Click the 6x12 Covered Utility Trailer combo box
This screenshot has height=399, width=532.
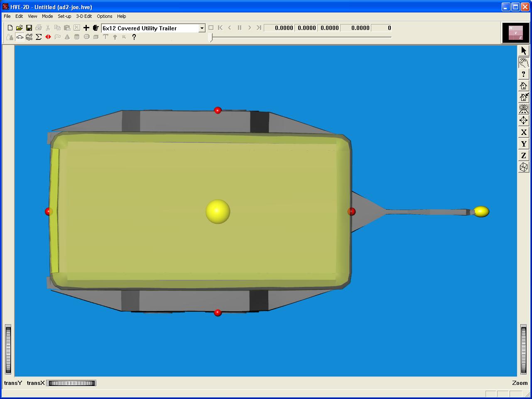(150, 28)
